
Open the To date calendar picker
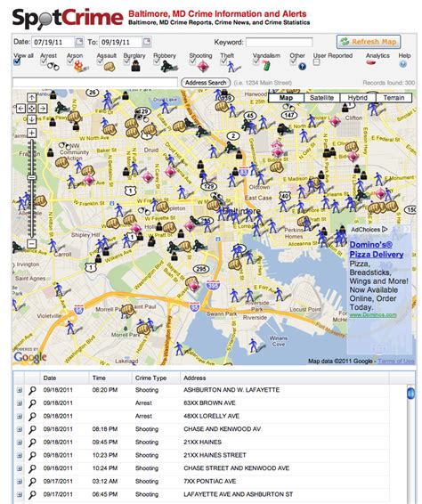coord(147,42)
